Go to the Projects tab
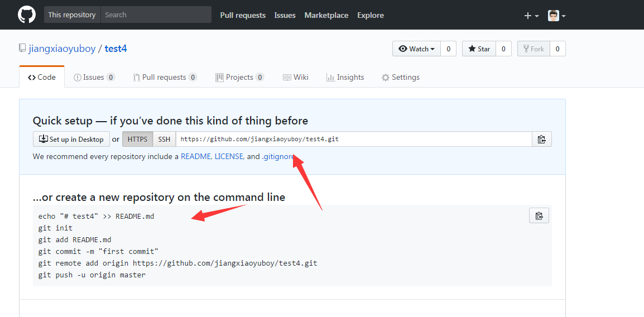Image resolution: width=644 pixels, height=317 pixels. click(239, 77)
